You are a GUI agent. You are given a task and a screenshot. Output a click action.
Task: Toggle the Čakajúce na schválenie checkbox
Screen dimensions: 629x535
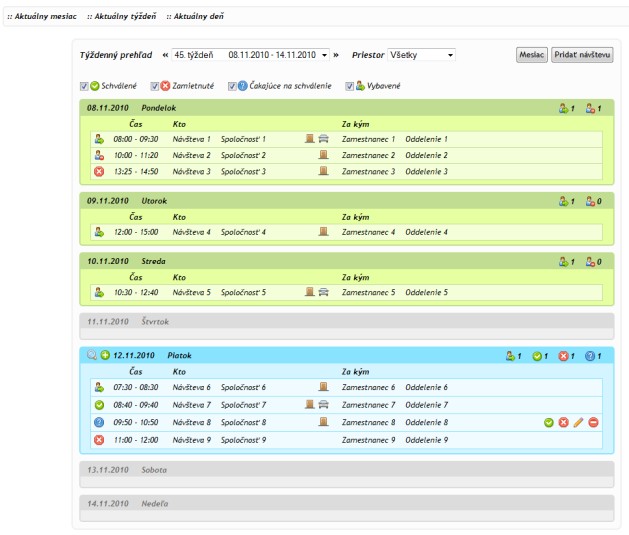coord(231,86)
